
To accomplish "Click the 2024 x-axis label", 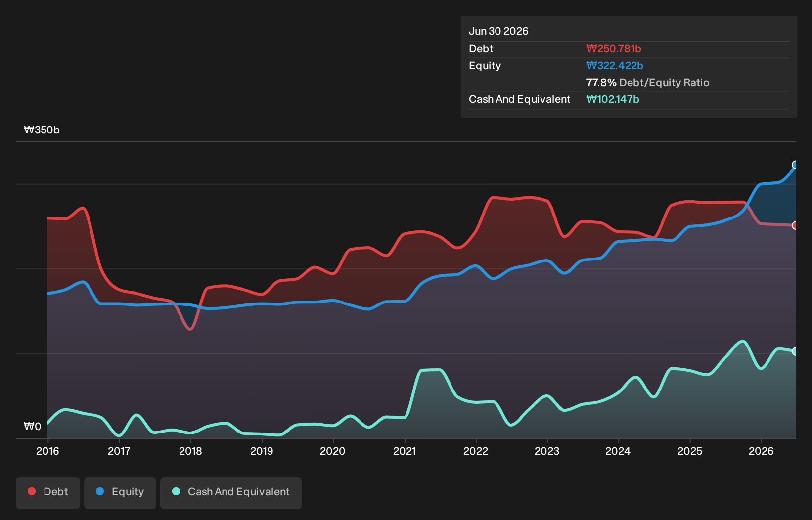I will (x=618, y=451).
